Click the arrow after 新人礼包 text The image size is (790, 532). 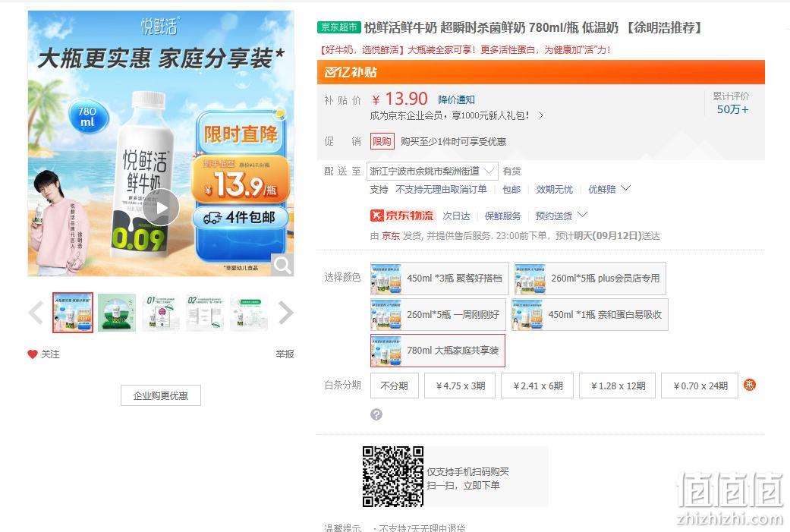541,115
